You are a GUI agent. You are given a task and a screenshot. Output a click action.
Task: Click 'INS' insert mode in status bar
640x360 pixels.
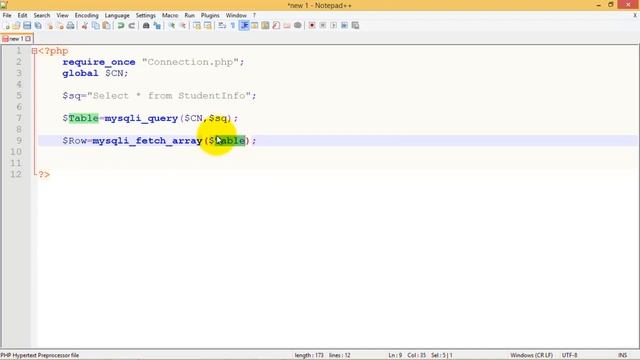(622, 356)
